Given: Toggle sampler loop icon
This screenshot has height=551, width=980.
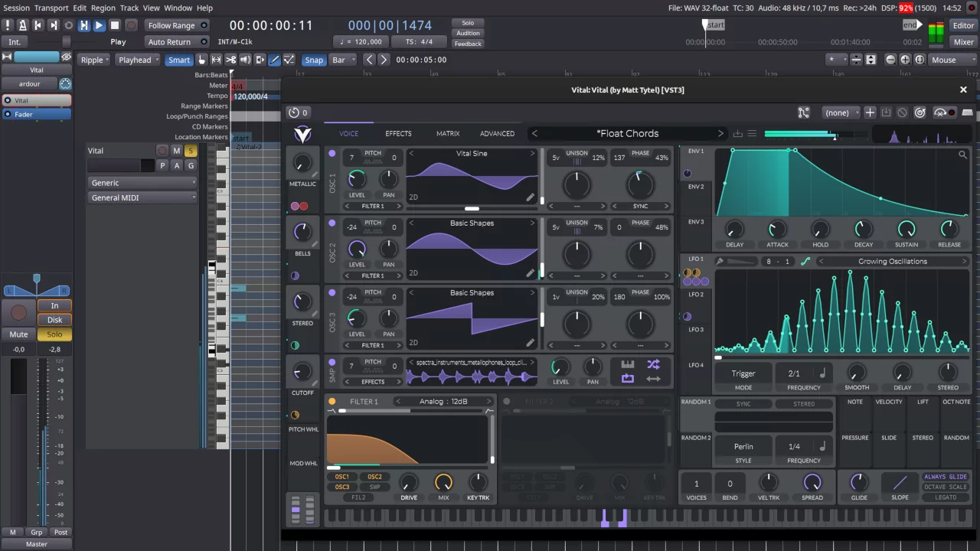Looking at the screenshot, I should (628, 378).
